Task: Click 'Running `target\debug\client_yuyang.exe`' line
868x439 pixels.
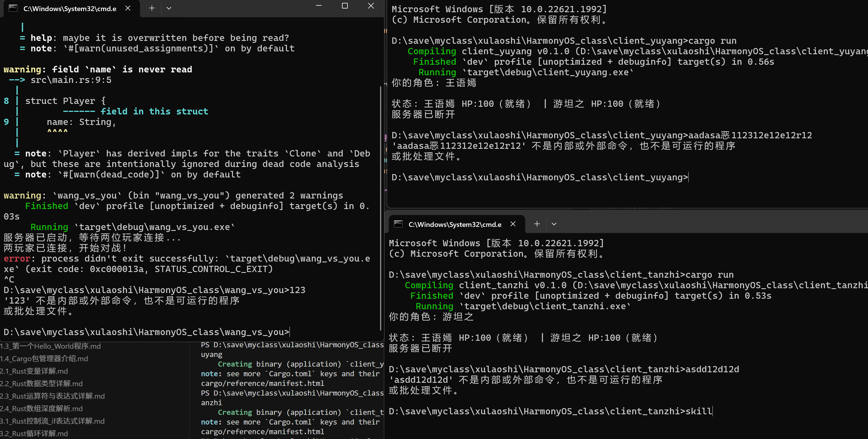Action: pos(526,72)
